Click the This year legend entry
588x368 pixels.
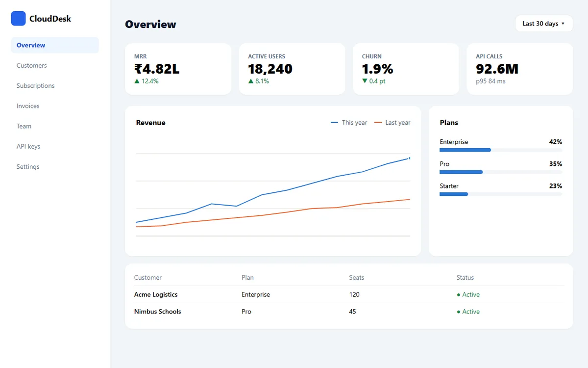(x=349, y=123)
